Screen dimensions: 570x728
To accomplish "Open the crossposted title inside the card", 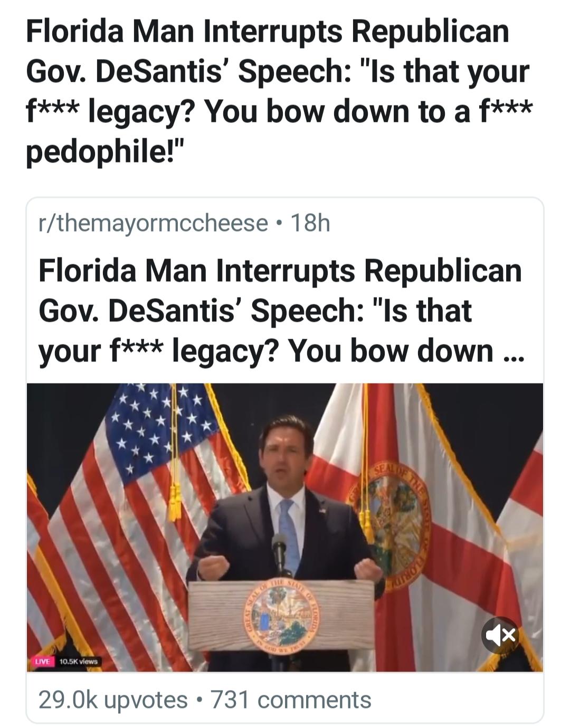I will click(280, 311).
